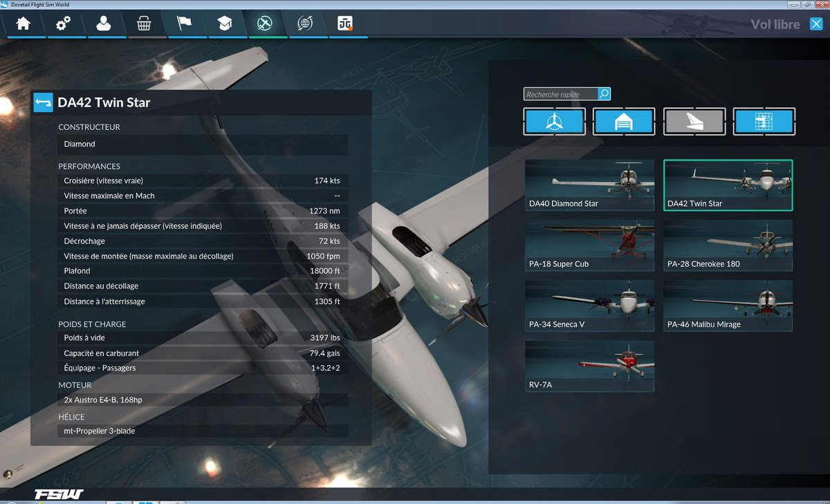Click the Vitesse maximale en Mach row
The image size is (830, 504).
click(203, 196)
